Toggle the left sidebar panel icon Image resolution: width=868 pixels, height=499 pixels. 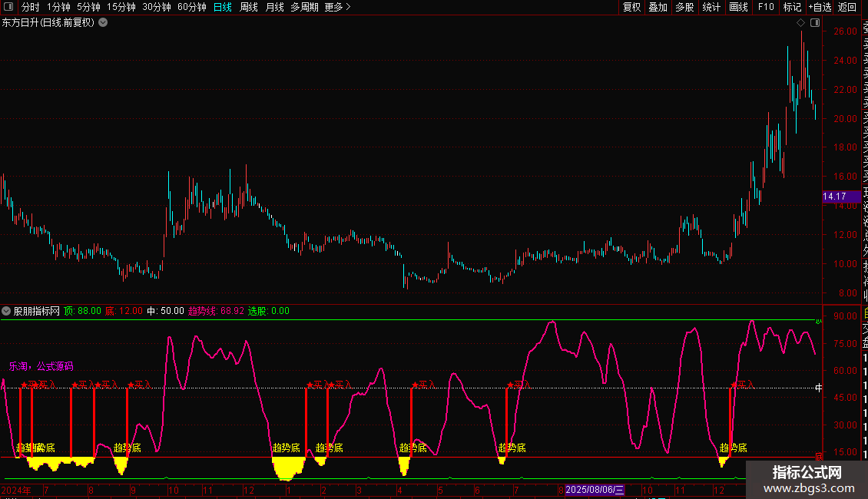point(9,7)
